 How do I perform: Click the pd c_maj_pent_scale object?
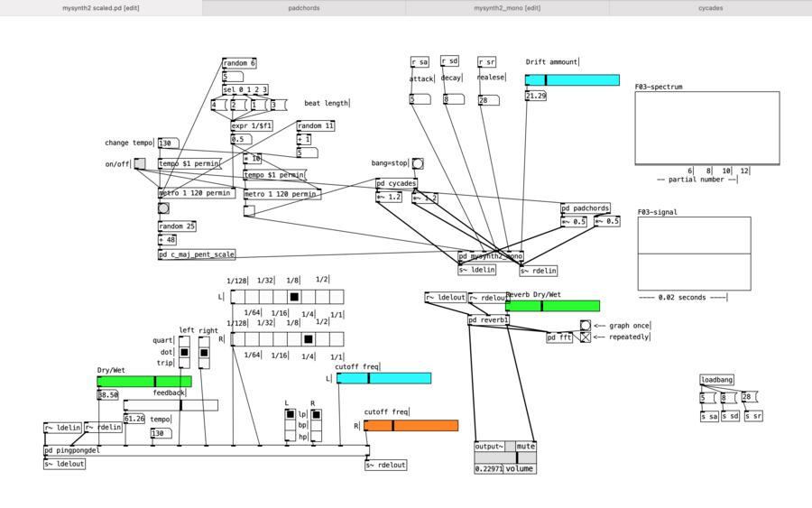point(197,254)
